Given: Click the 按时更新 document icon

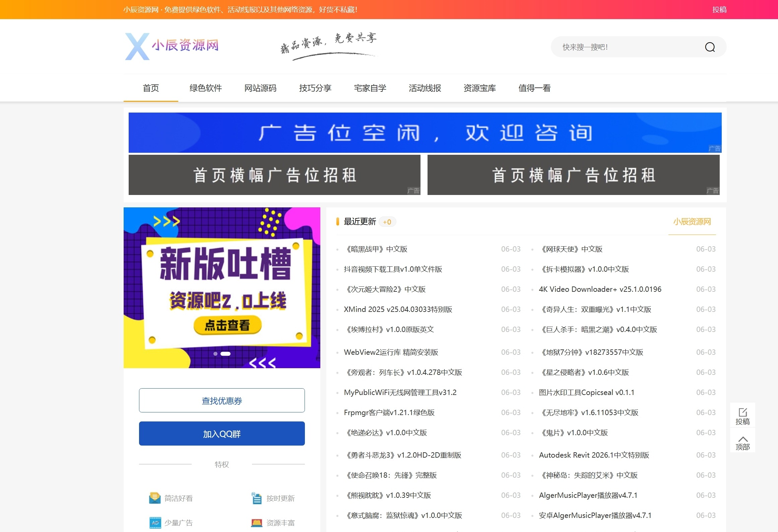Looking at the screenshot, I should pyautogui.click(x=257, y=498).
